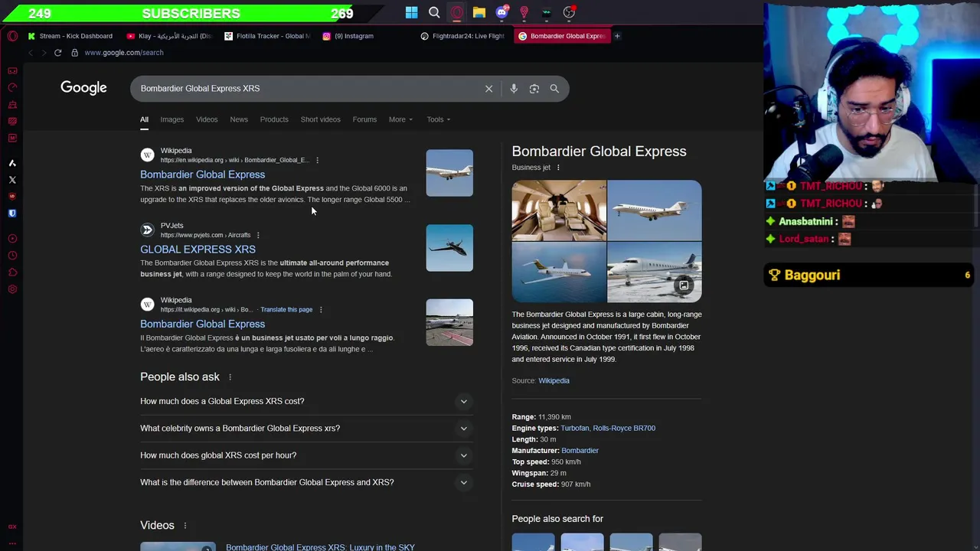Image resolution: width=980 pixels, height=551 pixels.
Task: Open Bitwarden shield in the sidebar
Action: point(12,214)
